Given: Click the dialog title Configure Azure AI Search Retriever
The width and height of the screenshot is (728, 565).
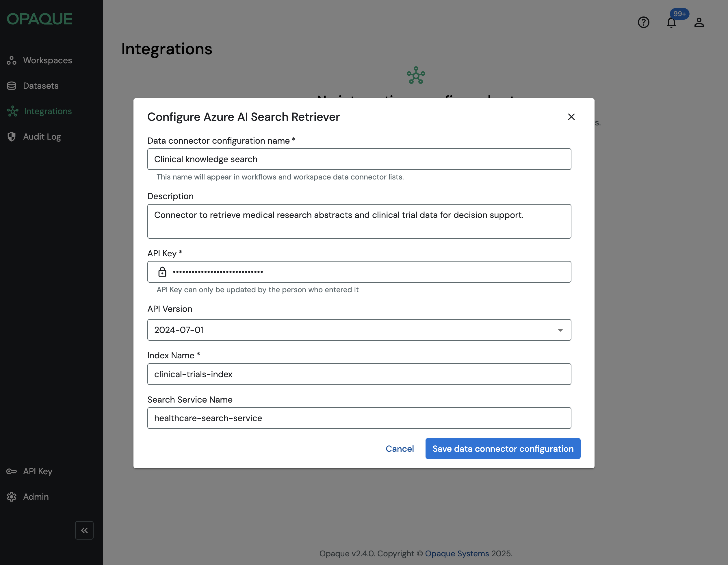Looking at the screenshot, I should pos(243,117).
